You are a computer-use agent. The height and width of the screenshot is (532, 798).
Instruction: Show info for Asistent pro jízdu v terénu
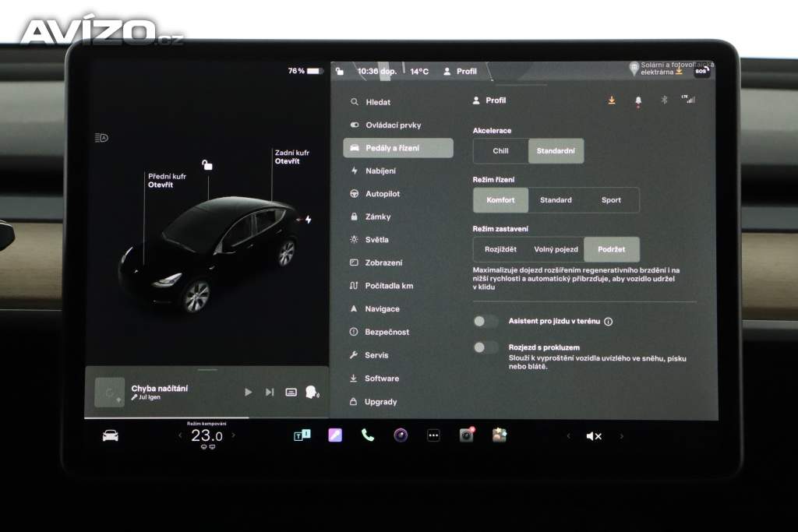(x=608, y=322)
